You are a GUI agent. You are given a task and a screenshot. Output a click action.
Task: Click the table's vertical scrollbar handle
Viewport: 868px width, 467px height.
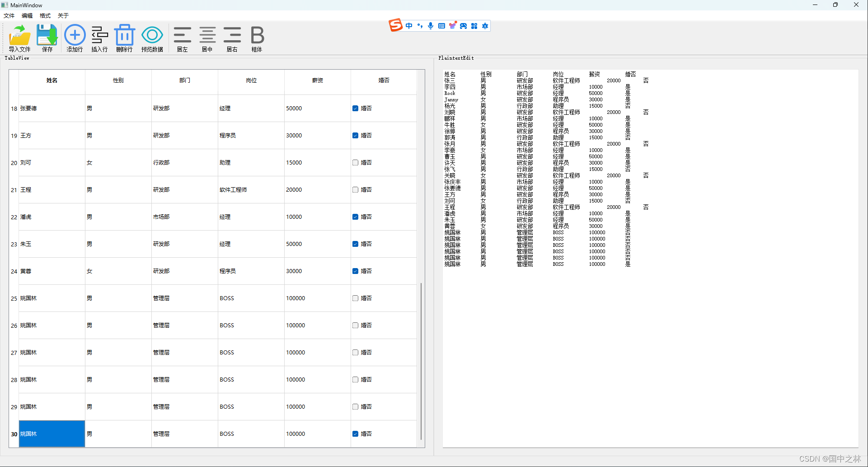(x=421, y=361)
